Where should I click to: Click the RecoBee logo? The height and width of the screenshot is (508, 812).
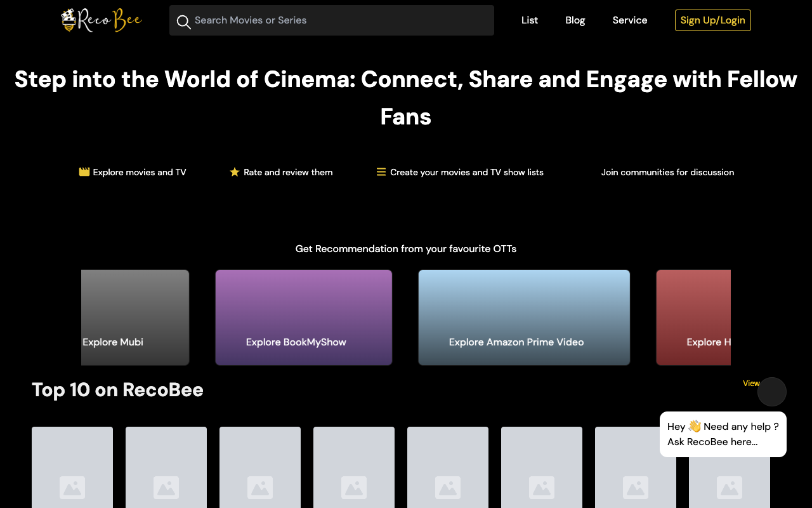pyautogui.click(x=101, y=20)
